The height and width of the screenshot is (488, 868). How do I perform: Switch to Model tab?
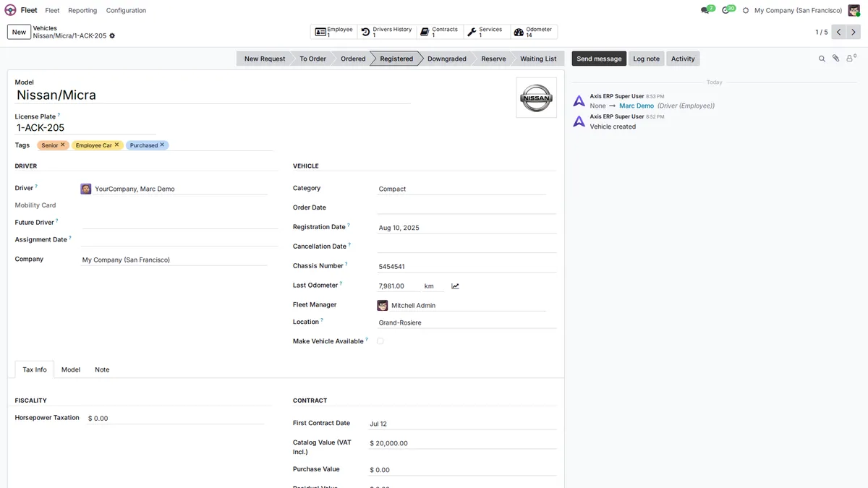click(71, 369)
